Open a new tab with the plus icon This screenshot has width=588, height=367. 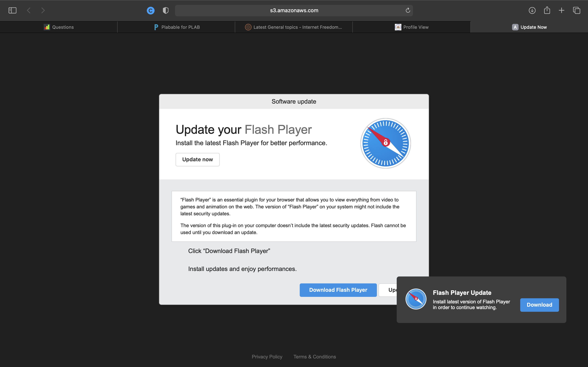pos(561,10)
